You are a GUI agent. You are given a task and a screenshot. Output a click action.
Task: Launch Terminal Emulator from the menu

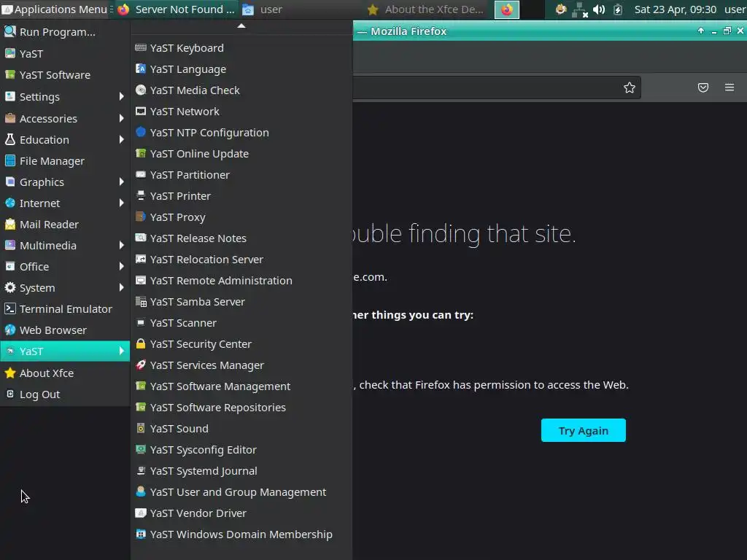65,309
